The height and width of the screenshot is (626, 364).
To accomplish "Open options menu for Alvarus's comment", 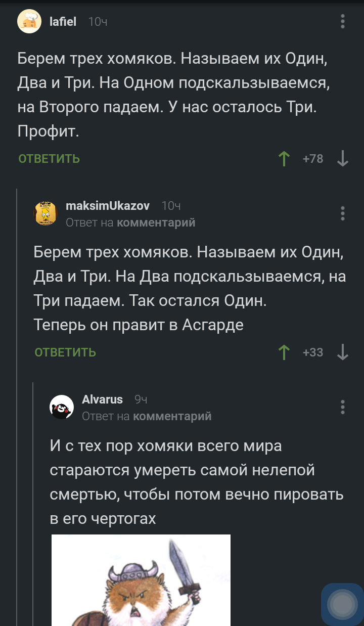I will pyautogui.click(x=343, y=407).
